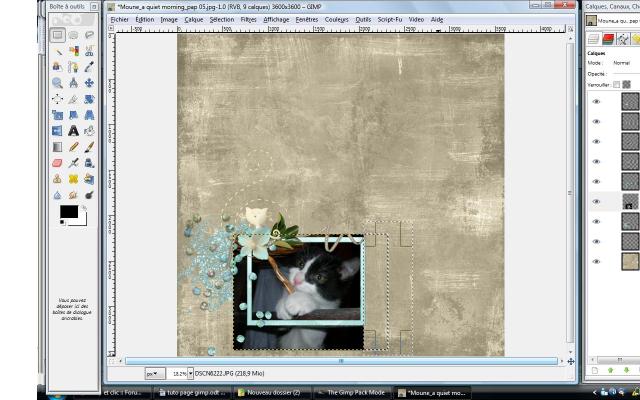This screenshot has width=640, height=400.
Task: Click the black foreground color swatch
Action: (69, 211)
